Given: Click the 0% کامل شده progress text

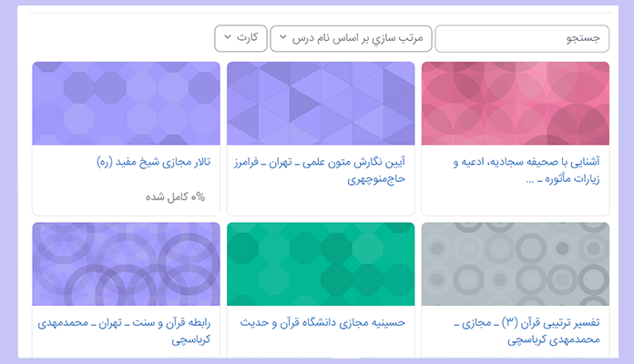Looking at the screenshot, I should click(x=175, y=197).
